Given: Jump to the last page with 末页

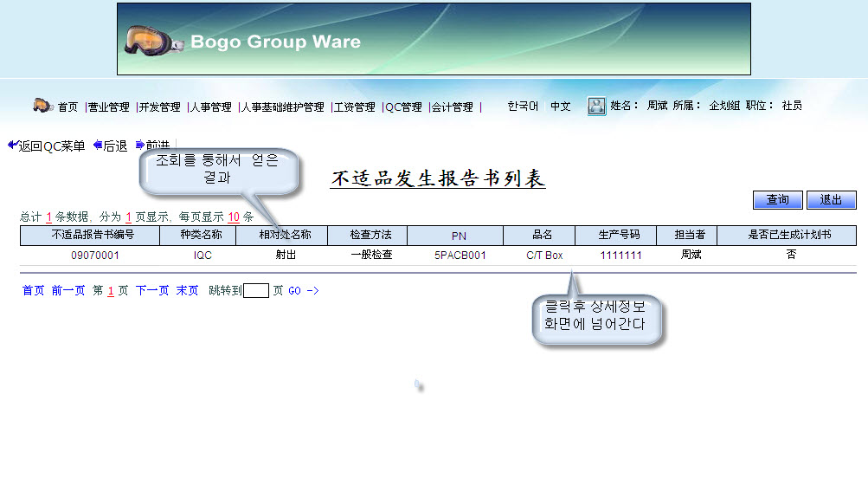Looking at the screenshot, I should (187, 290).
